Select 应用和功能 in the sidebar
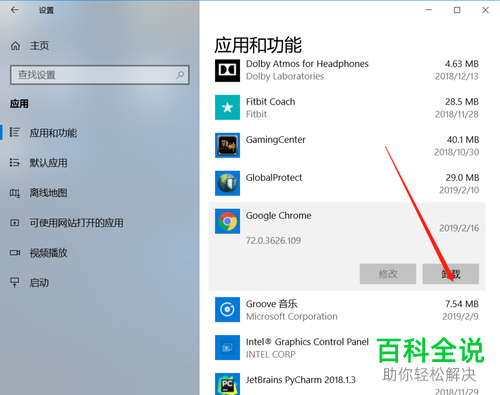The width and height of the screenshot is (500, 395). [x=53, y=133]
